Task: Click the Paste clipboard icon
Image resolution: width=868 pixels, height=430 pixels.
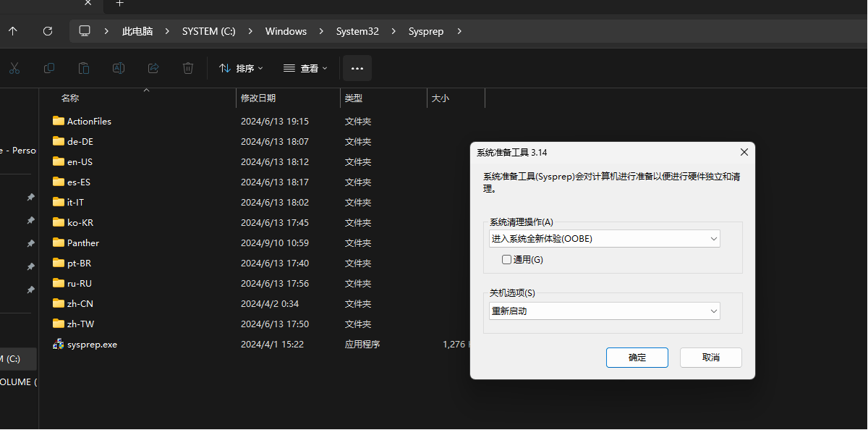Action: point(84,68)
